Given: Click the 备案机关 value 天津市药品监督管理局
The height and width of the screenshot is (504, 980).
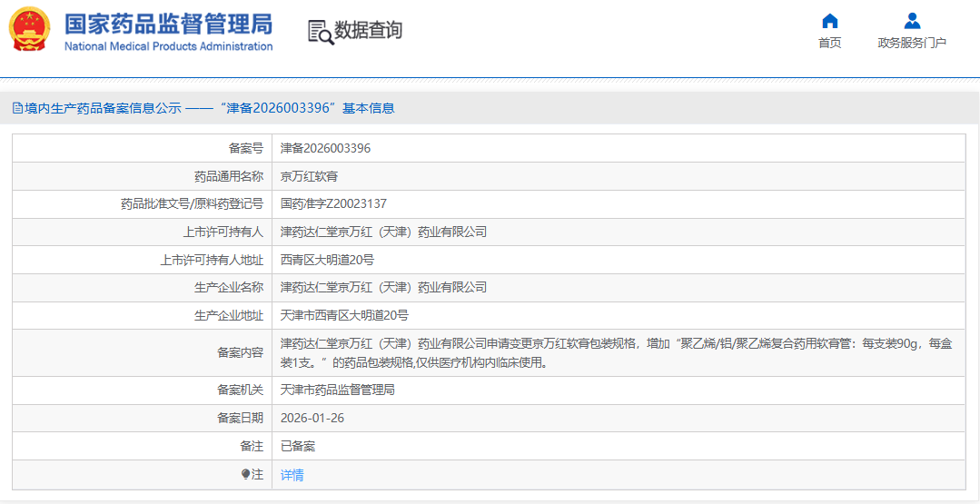Looking at the screenshot, I should [338, 390].
